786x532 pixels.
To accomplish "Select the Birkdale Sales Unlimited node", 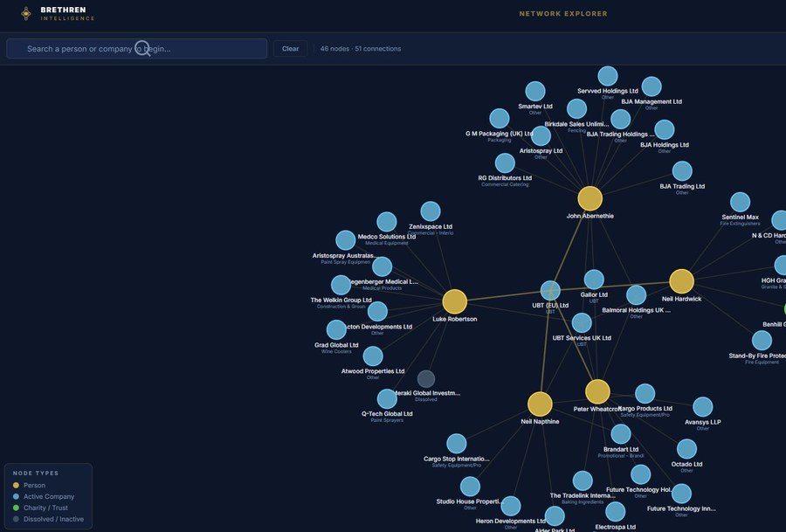I will tap(576, 109).
